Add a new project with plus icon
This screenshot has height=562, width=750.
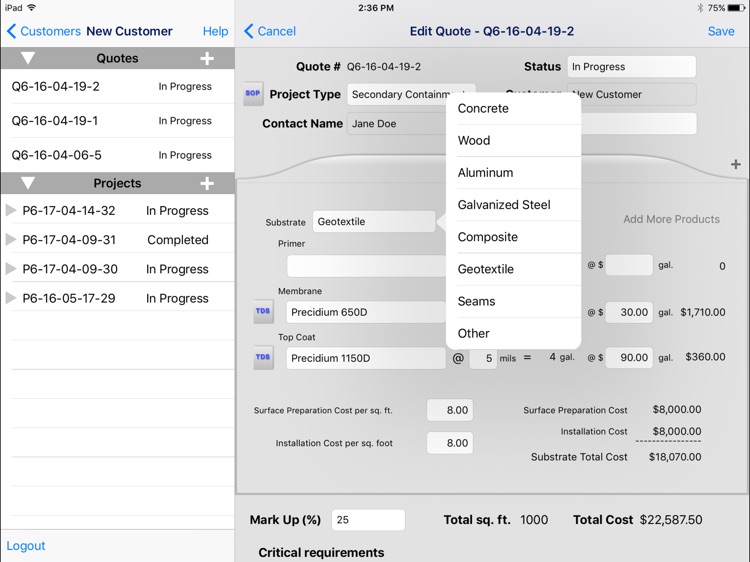207,184
